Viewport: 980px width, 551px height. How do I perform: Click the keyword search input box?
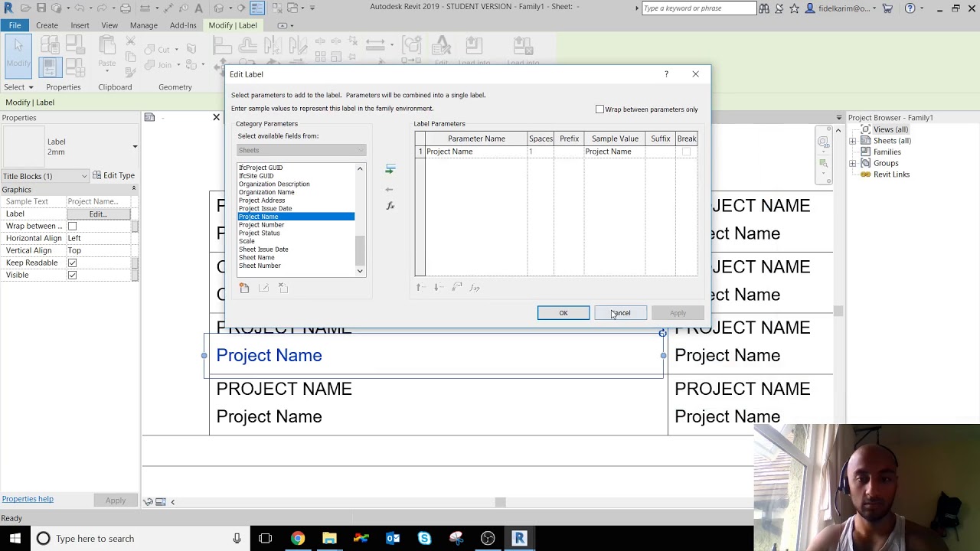(x=698, y=8)
